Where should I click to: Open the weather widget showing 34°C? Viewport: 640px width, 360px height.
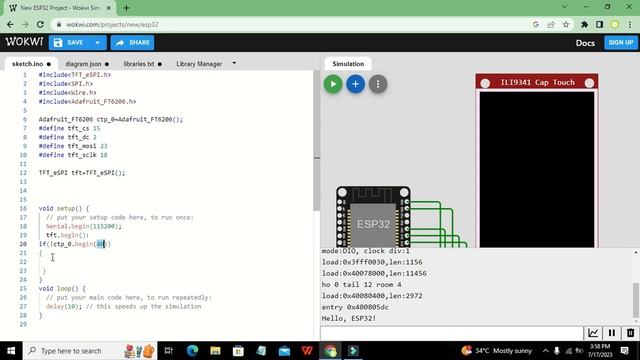(x=496, y=351)
